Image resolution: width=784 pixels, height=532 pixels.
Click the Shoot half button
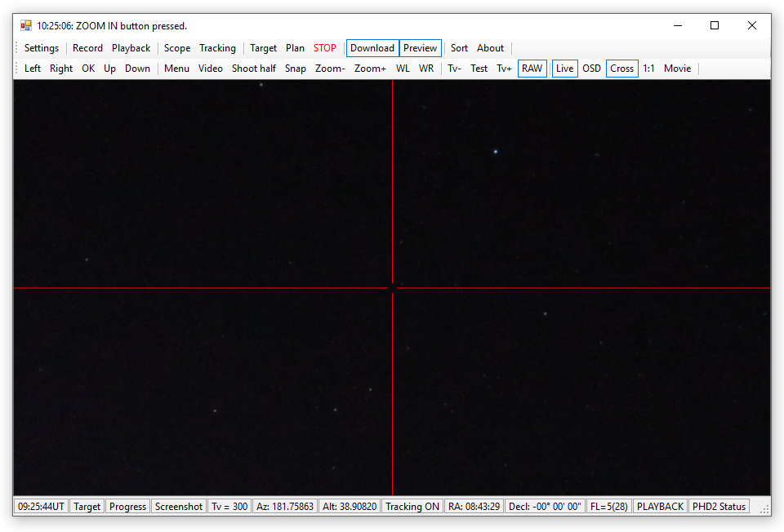(253, 69)
